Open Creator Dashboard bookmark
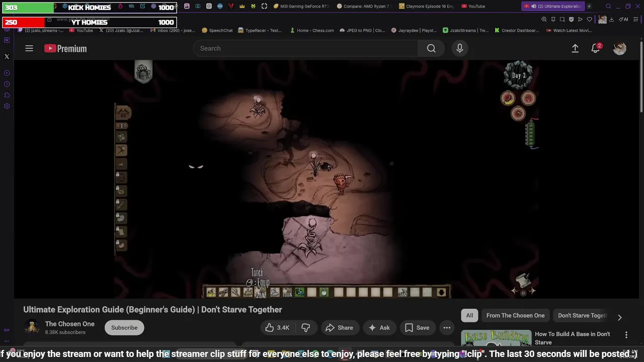Image resolution: width=644 pixels, height=362 pixels. tap(516, 30)
